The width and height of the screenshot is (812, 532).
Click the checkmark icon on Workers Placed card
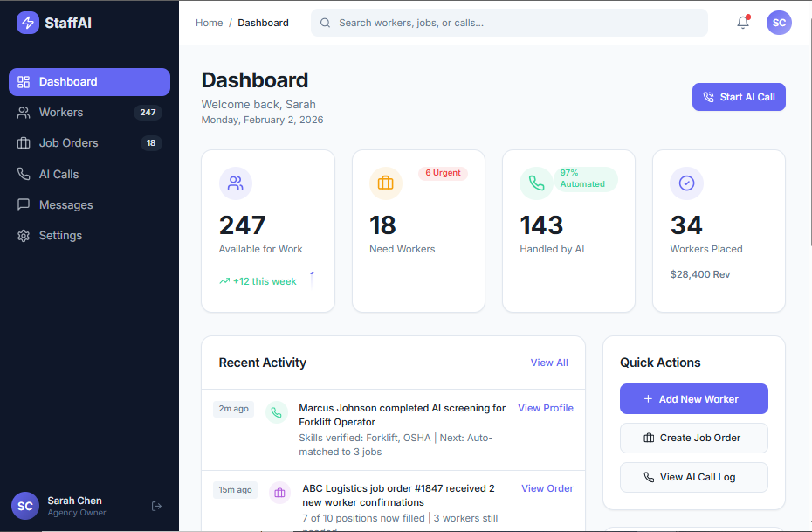pos(686,183)
